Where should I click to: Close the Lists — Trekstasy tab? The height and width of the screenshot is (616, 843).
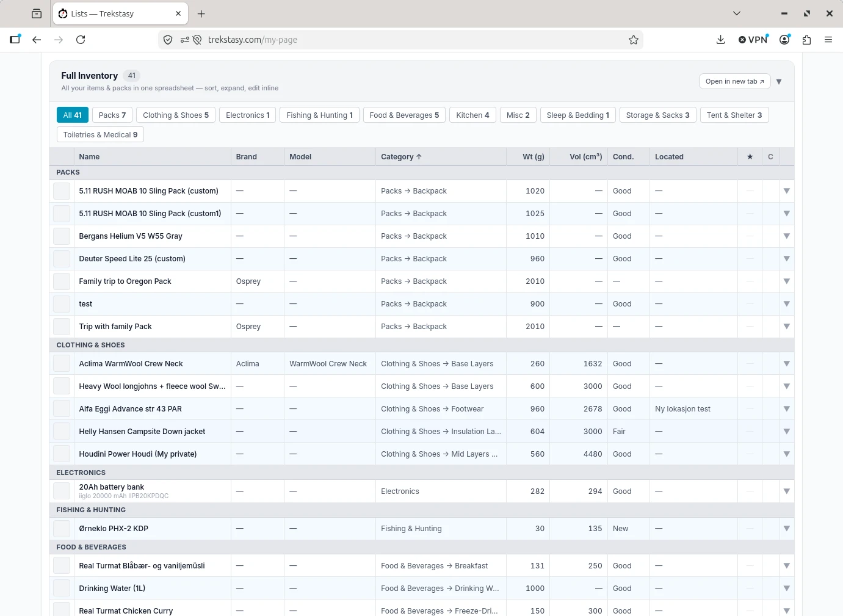178,13
